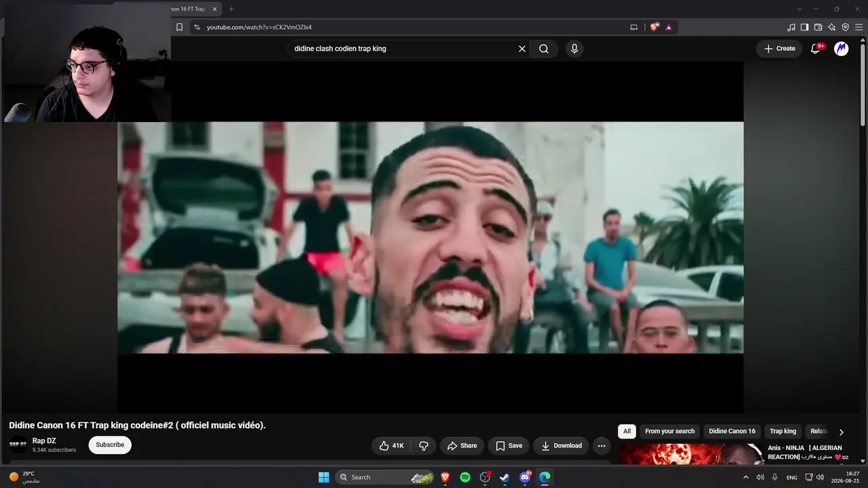Click the tray microphone icon
Viewport: 868px width, 488px height.
(774, 477)
